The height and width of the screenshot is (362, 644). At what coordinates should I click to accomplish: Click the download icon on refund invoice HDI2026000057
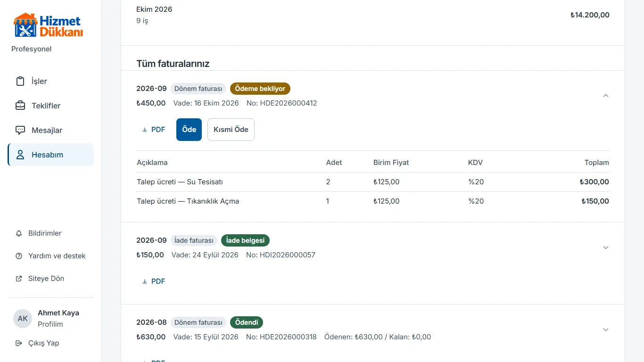(145, 281)
